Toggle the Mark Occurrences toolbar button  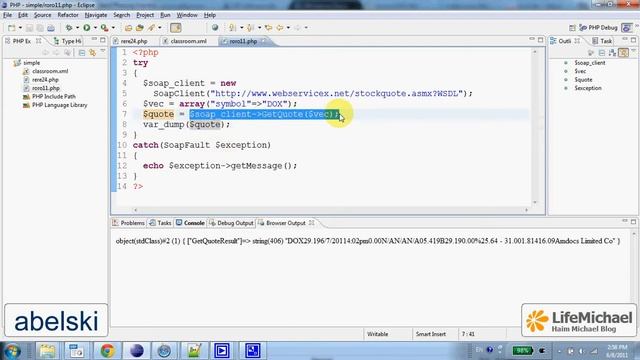tap(176, 28)
